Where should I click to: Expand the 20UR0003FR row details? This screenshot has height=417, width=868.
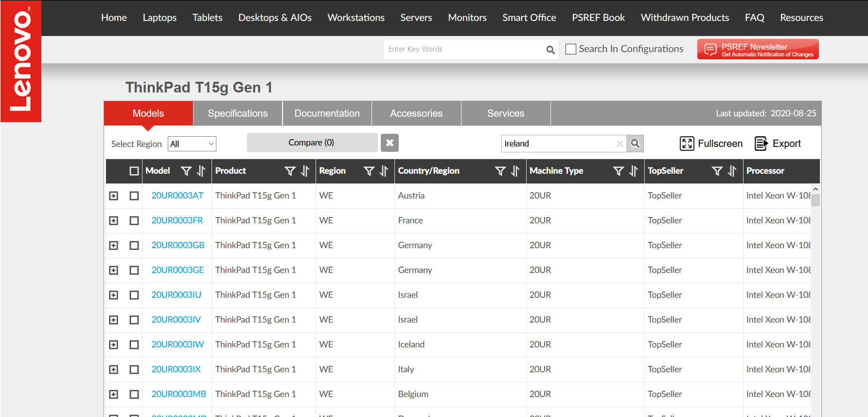coord(114,220)
